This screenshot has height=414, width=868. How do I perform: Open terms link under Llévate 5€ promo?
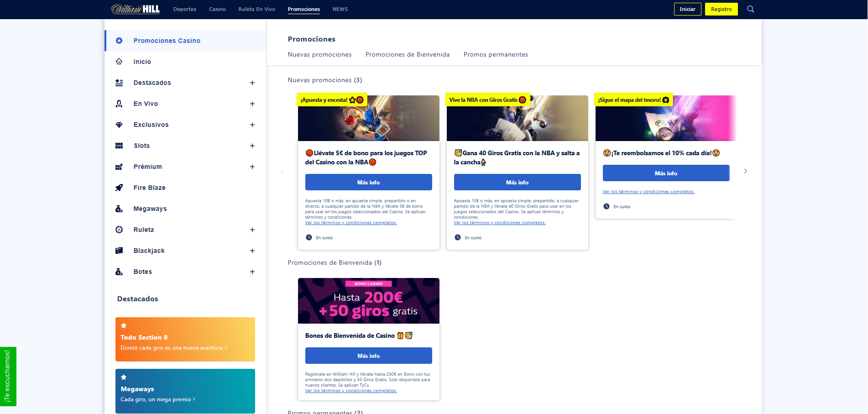[351, 223]
